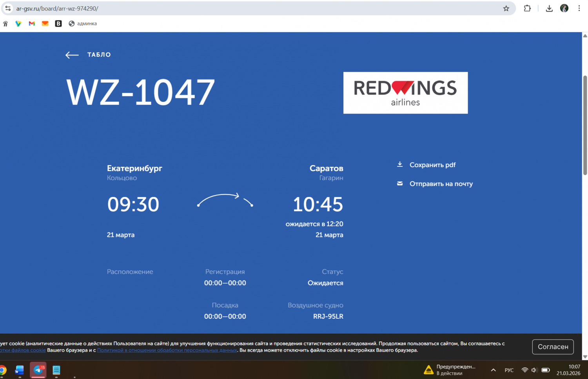
Task: Click the black B bookmark icon
Action: point(58,23)
